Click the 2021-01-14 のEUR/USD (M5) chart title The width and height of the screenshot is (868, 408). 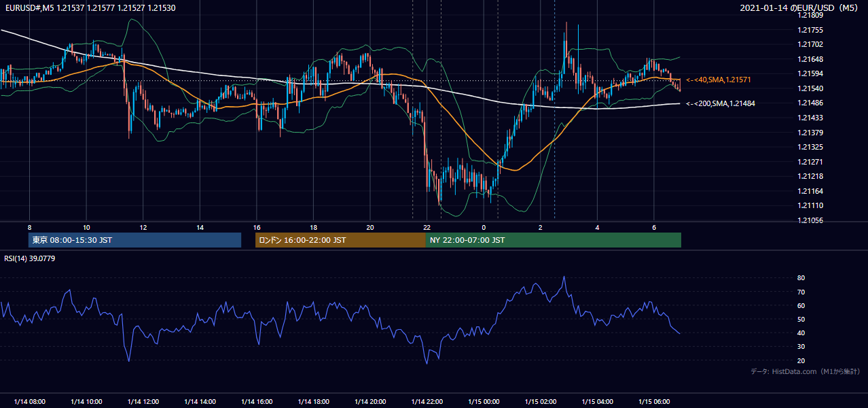[800, 7]
